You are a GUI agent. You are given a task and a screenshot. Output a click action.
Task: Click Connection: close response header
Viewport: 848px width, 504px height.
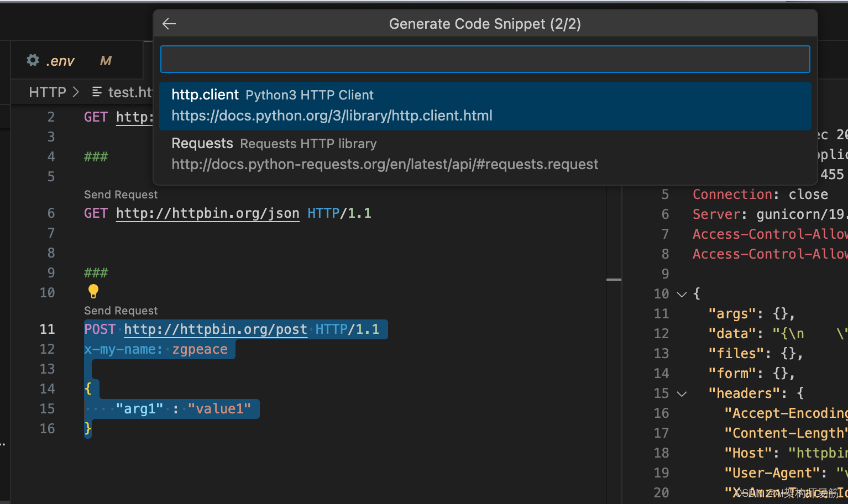tap(760, 195)
